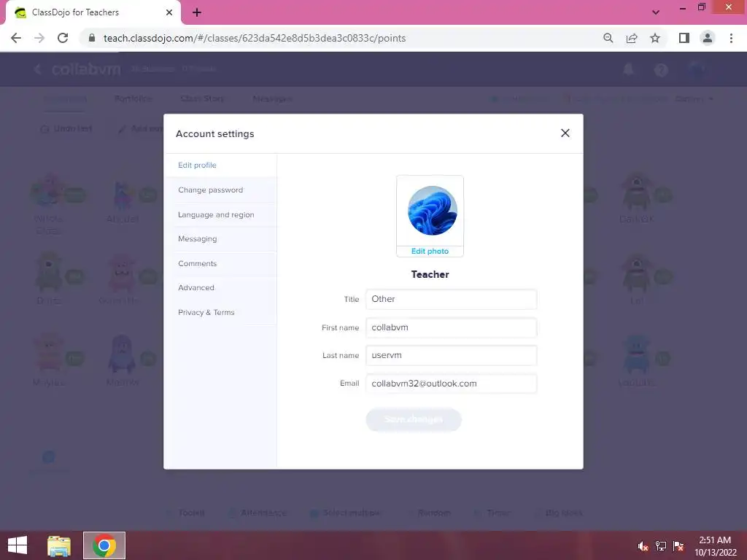Toggle the Chrome side panel
747x560 pixels.
coord(684,38)
